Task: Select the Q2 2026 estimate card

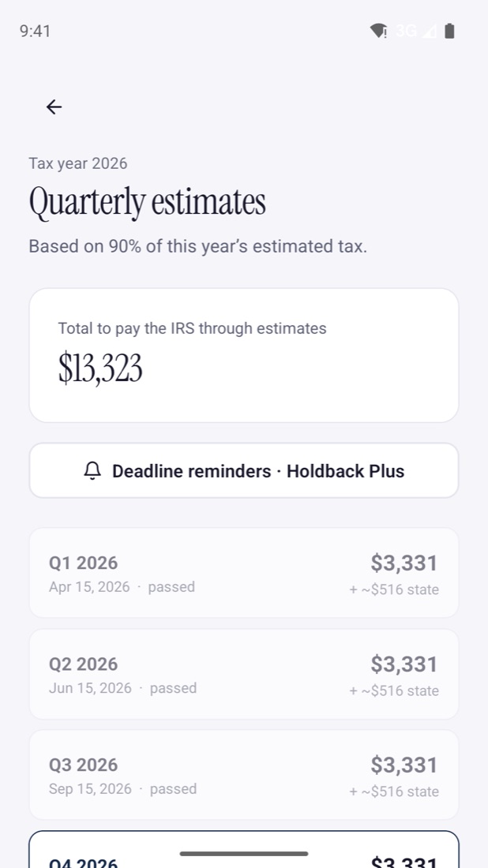Action: 244,674
